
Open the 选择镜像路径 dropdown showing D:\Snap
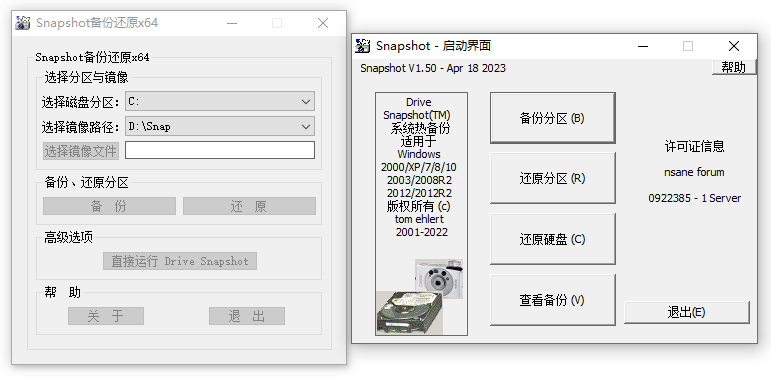[220, 126]
